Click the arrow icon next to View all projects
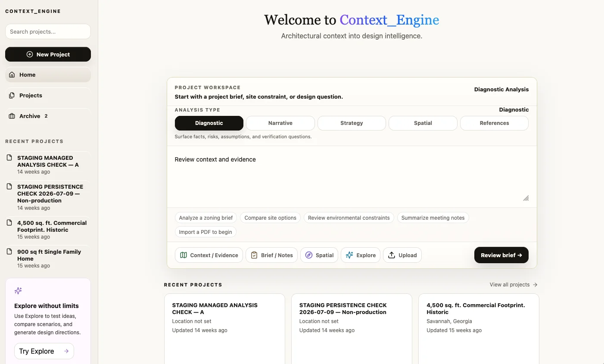Viewport: 604px width, 364px height. [535, 285]
